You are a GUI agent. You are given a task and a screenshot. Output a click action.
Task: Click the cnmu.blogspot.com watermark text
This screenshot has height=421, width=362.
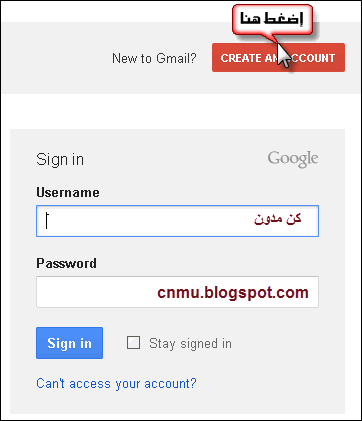tap(233, 293)
